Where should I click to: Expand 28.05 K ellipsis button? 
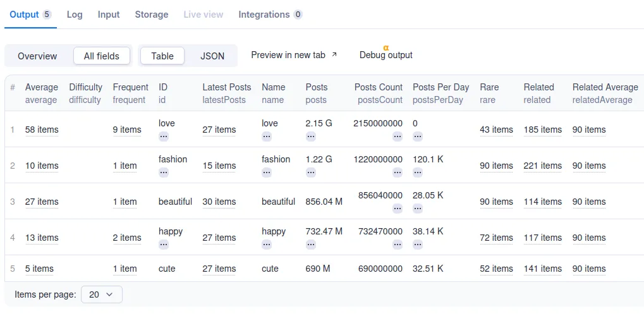pyautogui.click(x=418, y=209)
